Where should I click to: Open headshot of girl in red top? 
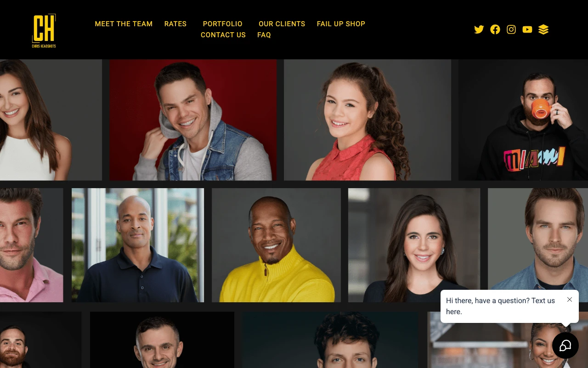pos(367,120)
